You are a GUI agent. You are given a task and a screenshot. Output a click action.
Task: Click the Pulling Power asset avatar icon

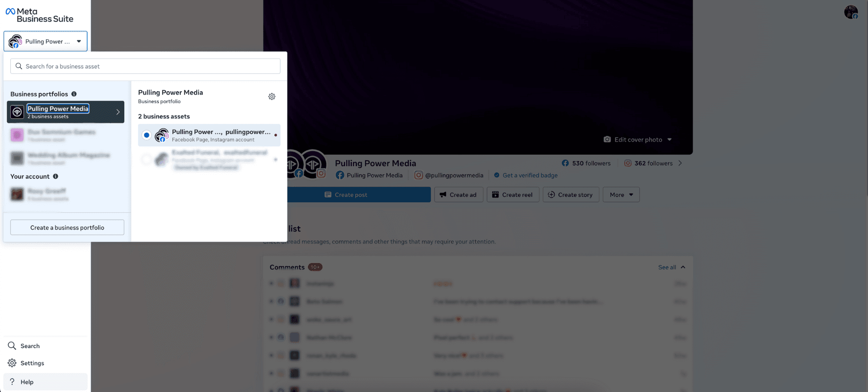pyautogui.click(x=161, y=135)
